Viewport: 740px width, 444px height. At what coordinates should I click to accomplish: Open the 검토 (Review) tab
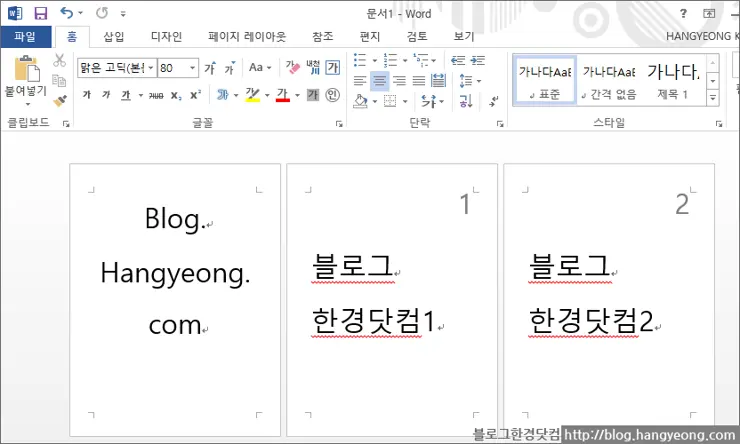[x=417, y=37]
